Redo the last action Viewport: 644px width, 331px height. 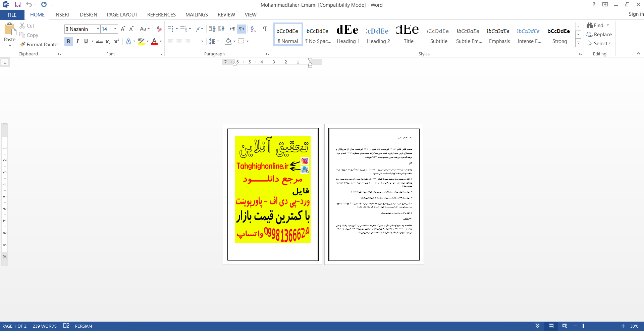(x=44, y=4)
